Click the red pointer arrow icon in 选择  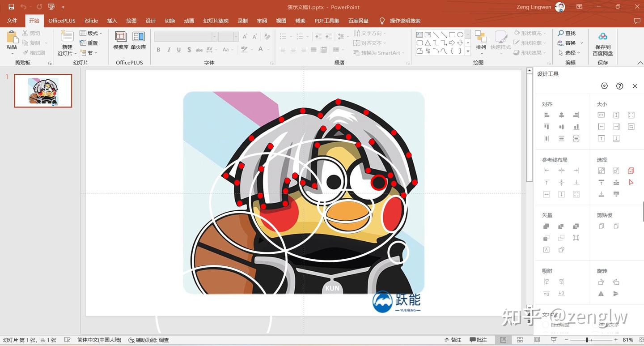click(631, 182)
